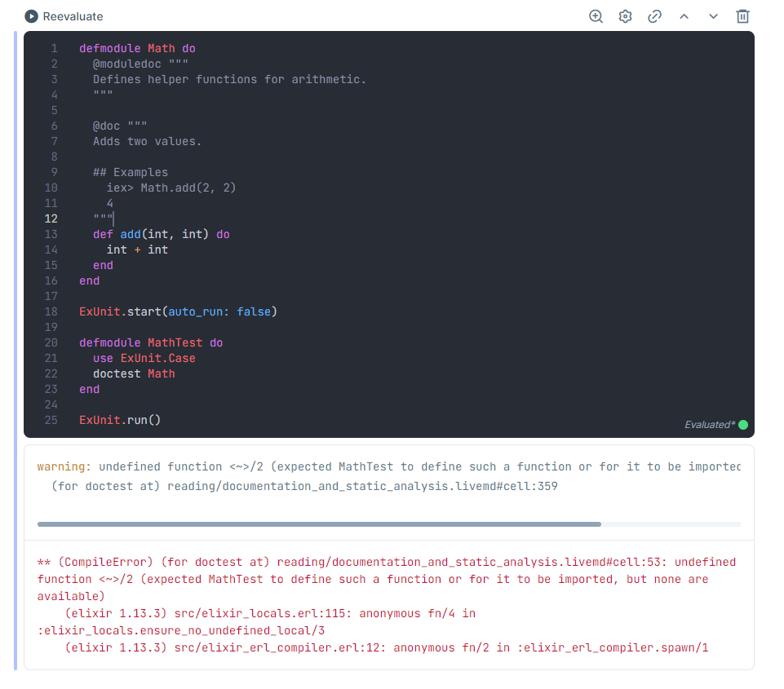Image resolution: width=784 pixels, height=689 pixels.
Task: Click 'end' on line 16
Action: pyautogui.click(x=89, y=280)
